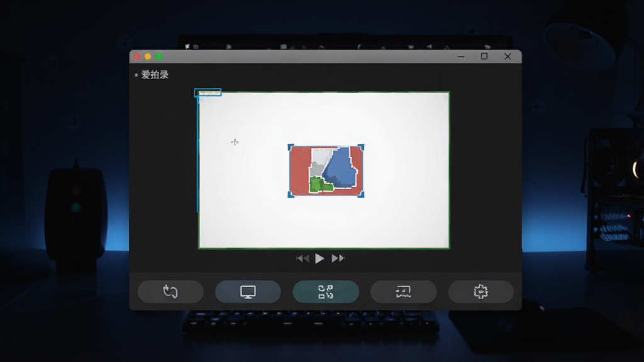
Task: Maximize the window with the square button
Action: (x=484, y=56)
